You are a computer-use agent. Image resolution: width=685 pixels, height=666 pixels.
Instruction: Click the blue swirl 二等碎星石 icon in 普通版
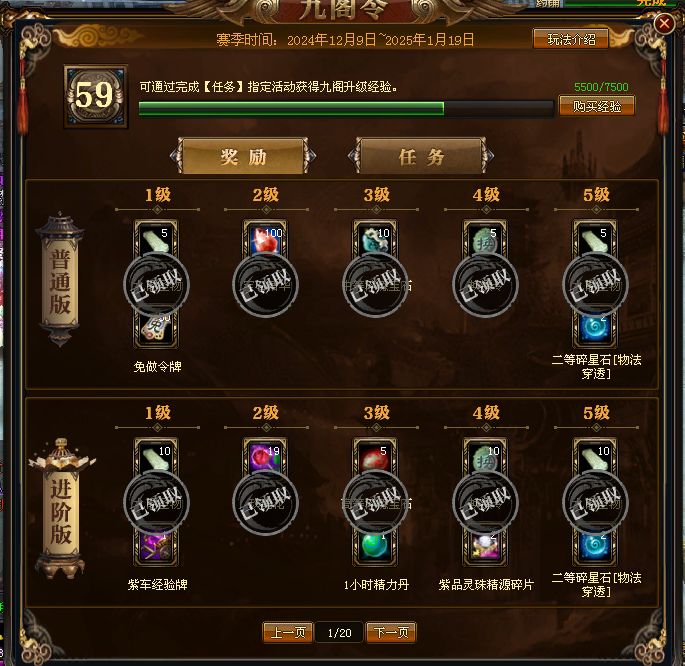coord(595,329)
